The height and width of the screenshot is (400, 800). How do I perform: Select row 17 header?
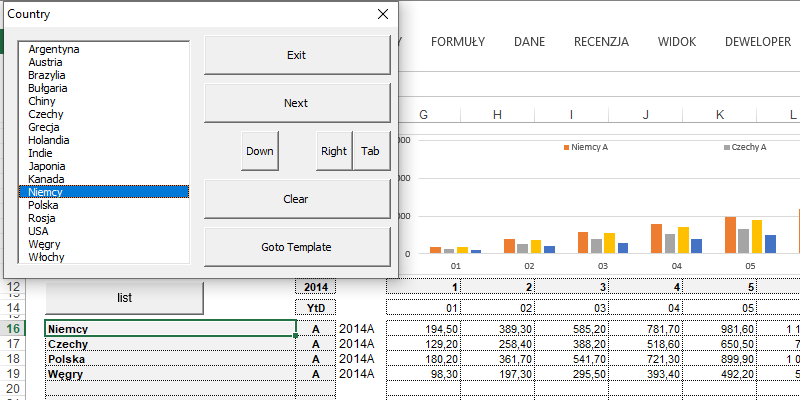click(15, 344)
